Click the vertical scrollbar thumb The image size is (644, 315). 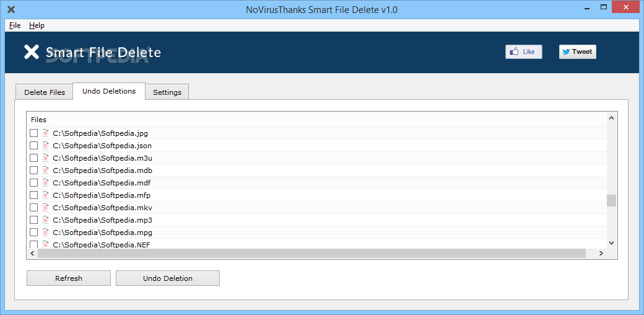612,201
